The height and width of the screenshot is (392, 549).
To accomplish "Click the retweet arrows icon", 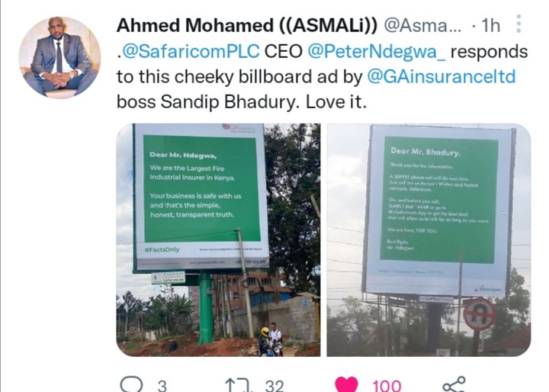I will click(x=239, y=385).
